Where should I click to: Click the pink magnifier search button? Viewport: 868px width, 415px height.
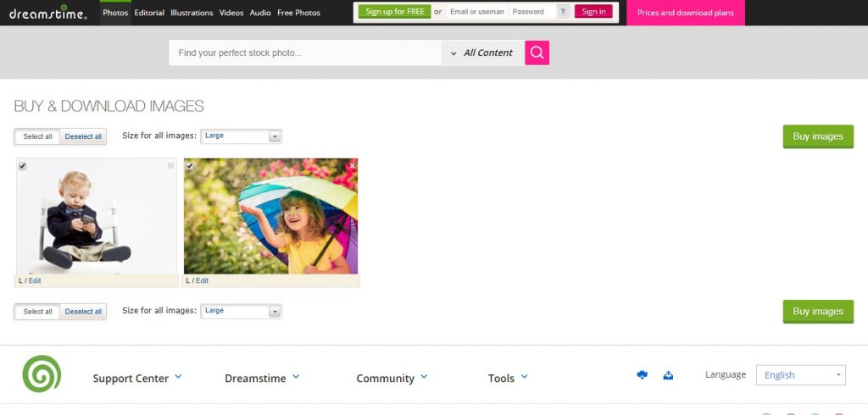[x=537, y=53]
